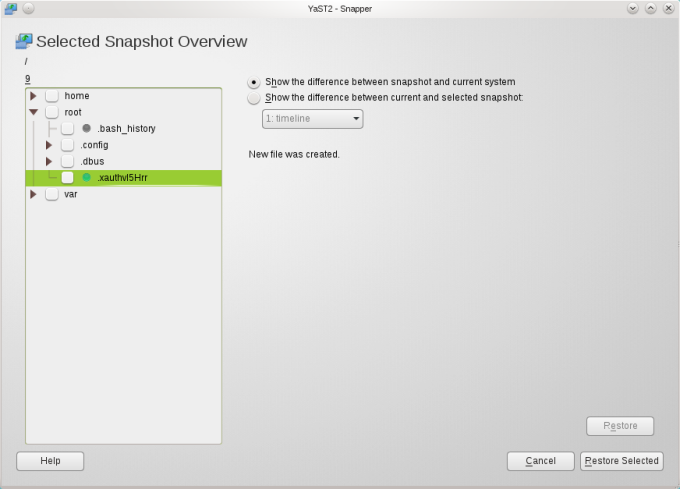
Task: Click the 'New file was created.' message
Action: click(294, 154)
